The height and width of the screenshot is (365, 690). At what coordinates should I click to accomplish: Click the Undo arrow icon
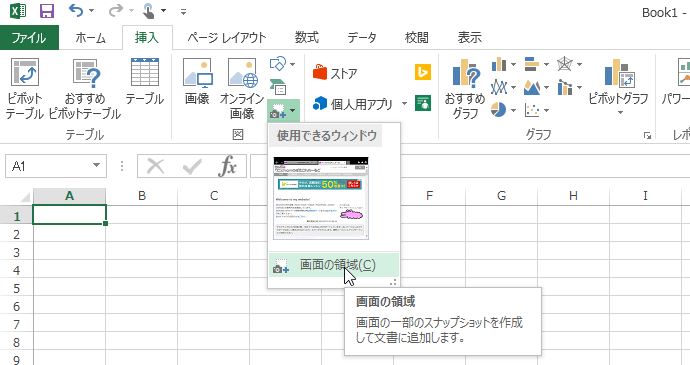click(76, 11)
